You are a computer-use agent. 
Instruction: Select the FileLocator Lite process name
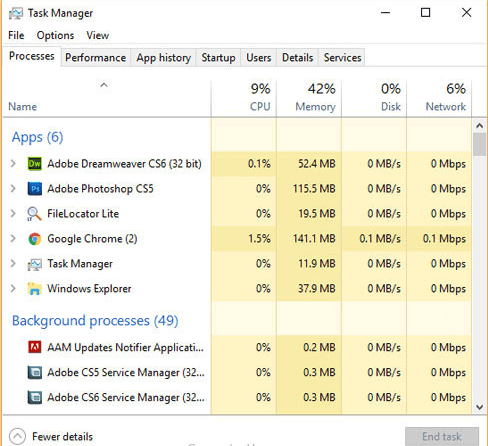83,214
